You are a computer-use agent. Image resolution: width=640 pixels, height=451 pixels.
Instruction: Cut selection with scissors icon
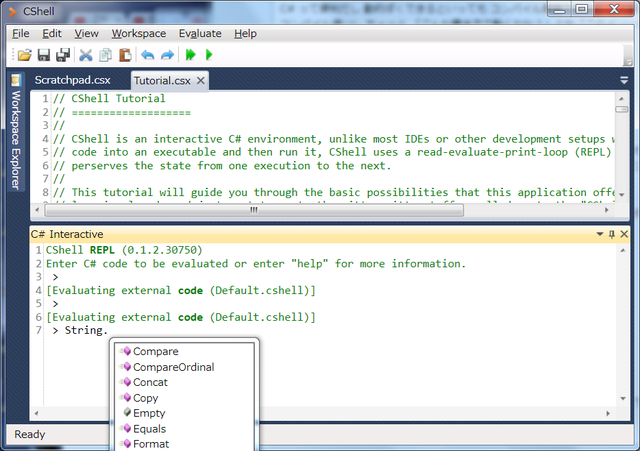(86, 55)
